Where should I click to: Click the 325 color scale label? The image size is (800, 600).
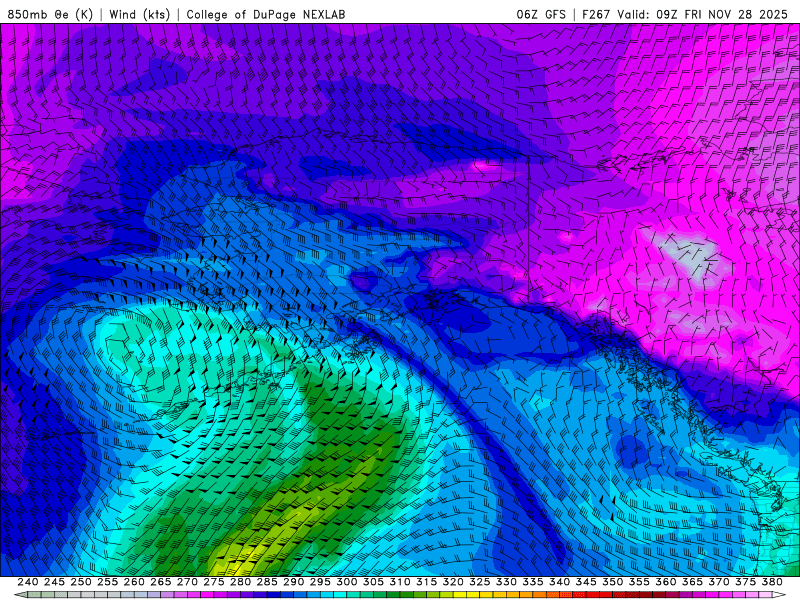[x=480, y=582]
